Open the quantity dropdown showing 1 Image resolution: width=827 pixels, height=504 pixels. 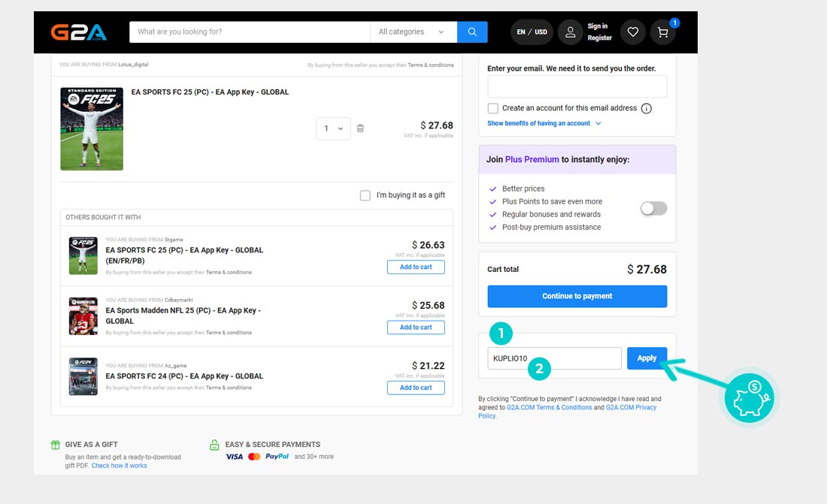[333, 128]
